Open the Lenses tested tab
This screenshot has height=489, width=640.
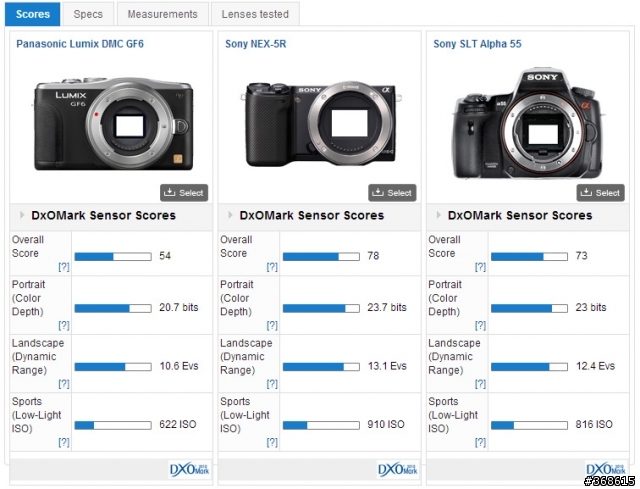coord(255,14)
